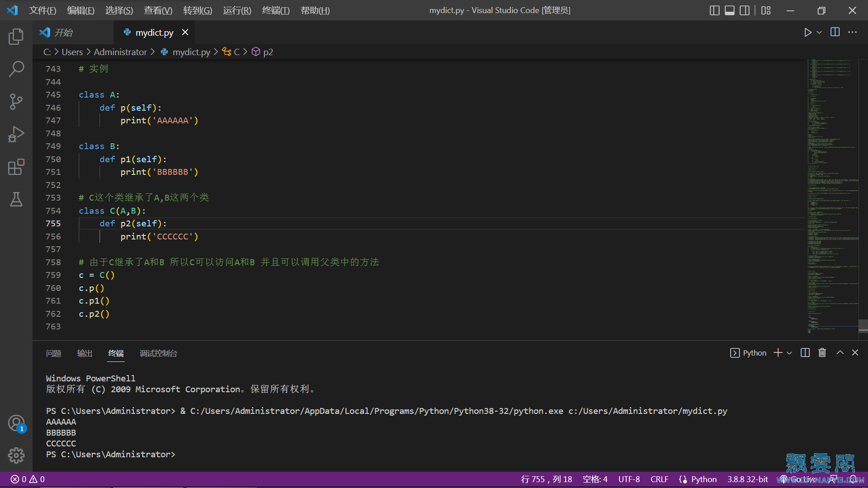Open the 编辑(E) menu
This screenshot has width=868, height=488.
[x=80, y=10]
